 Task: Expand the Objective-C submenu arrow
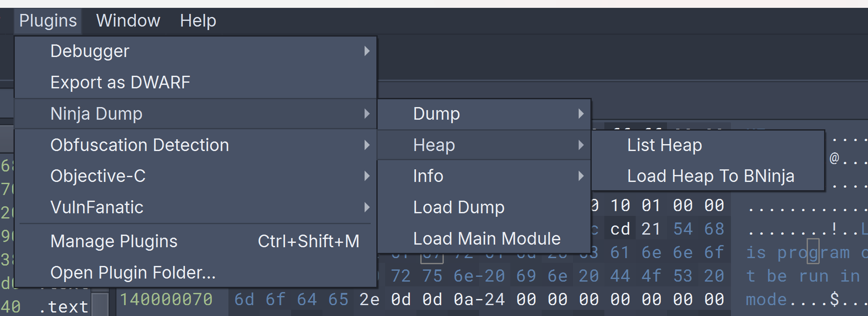[x=367, y=176]
